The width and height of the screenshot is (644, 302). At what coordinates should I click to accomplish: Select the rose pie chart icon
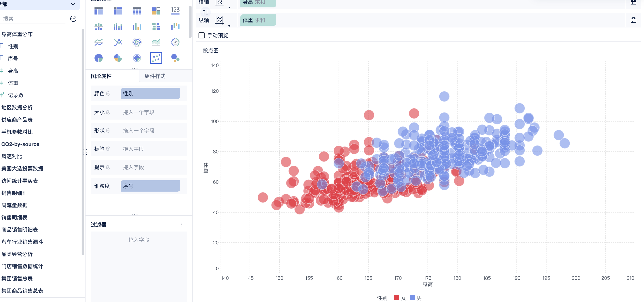118,58
